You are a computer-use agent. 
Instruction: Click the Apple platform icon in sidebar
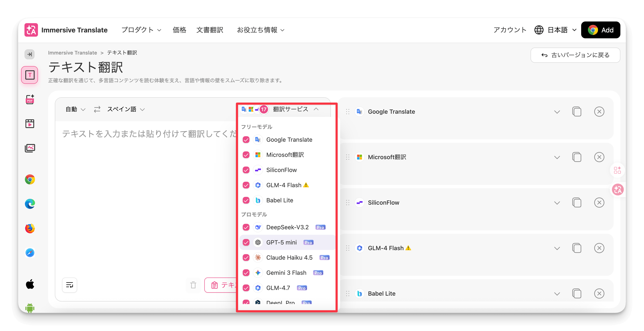coord(30,284)
